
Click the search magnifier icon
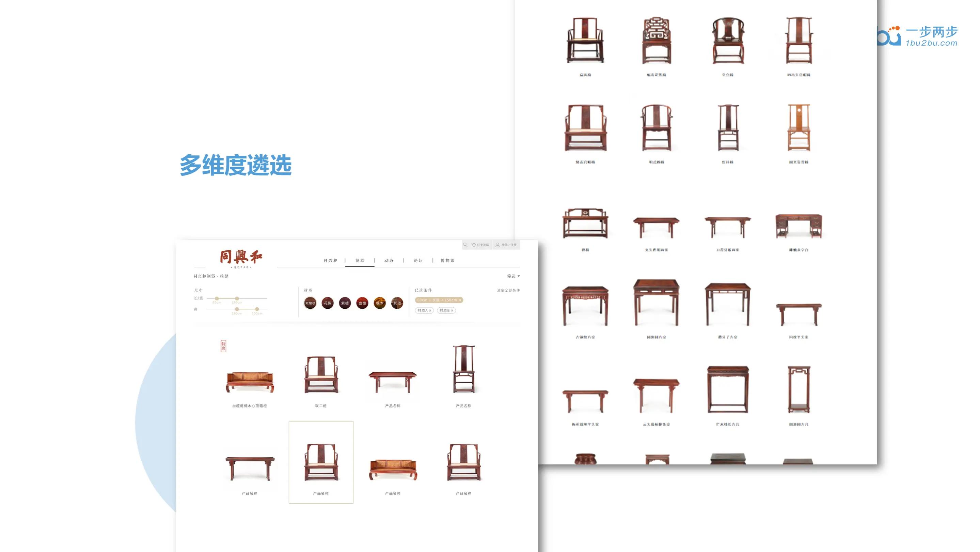tap(465, 245)
